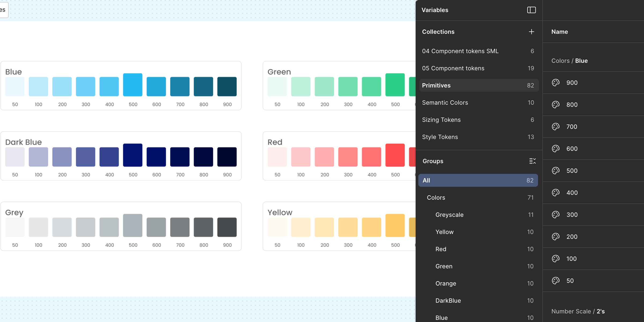Select the Greyscale group
Screen dimensions: 644x322
[x=449, y=215]
